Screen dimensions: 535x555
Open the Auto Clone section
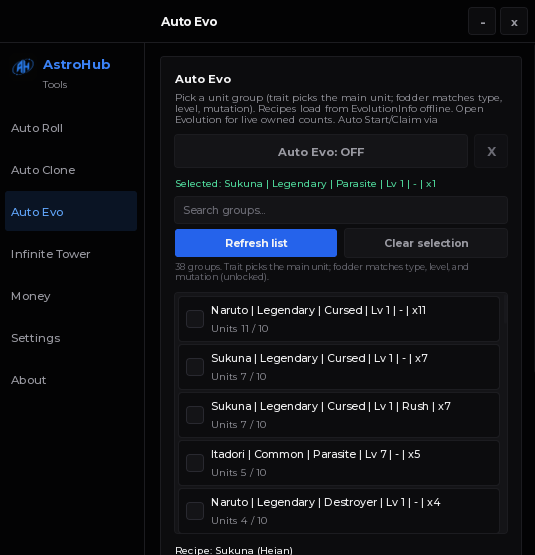(43, 170)
